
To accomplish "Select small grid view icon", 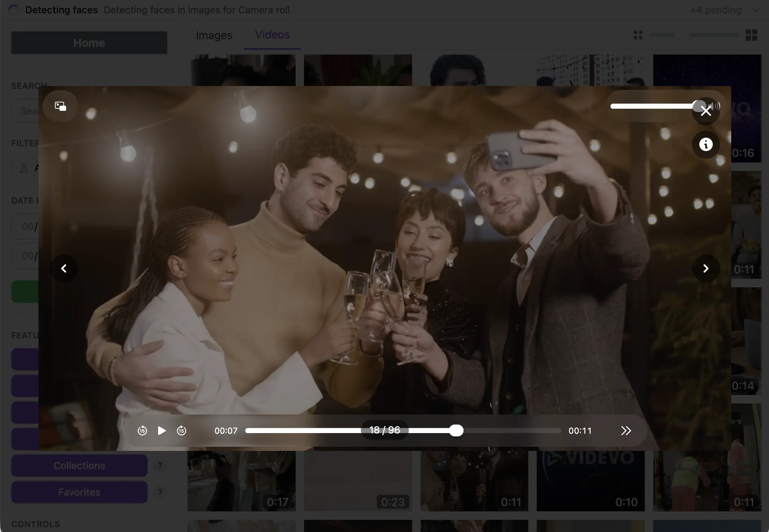I will pyautogui.click(x=638, y=35).
